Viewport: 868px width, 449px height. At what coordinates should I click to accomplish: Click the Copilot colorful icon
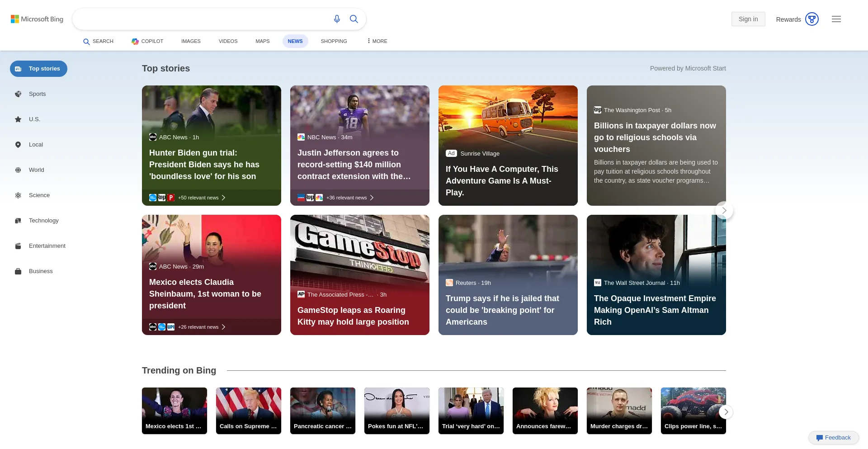(x=135, y=41)
